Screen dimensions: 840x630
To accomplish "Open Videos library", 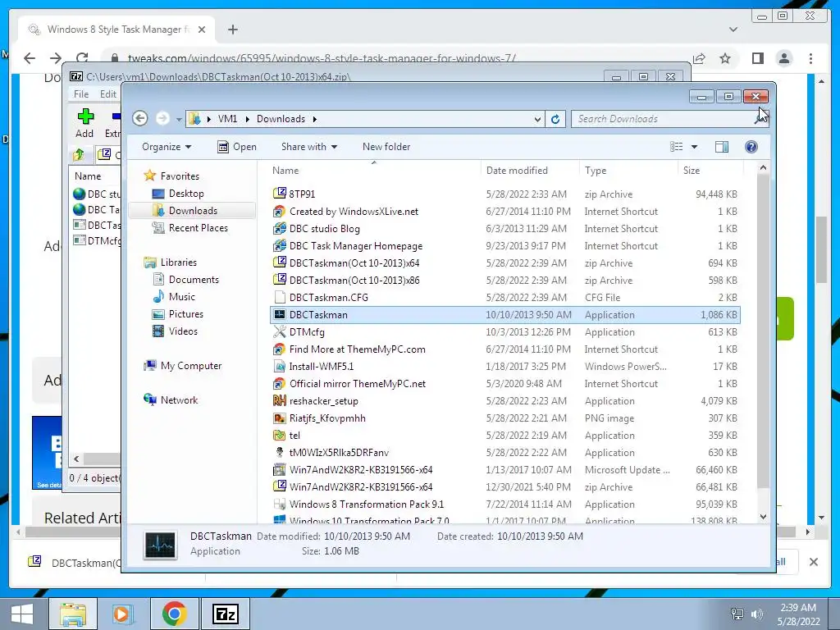I will 183,331.
